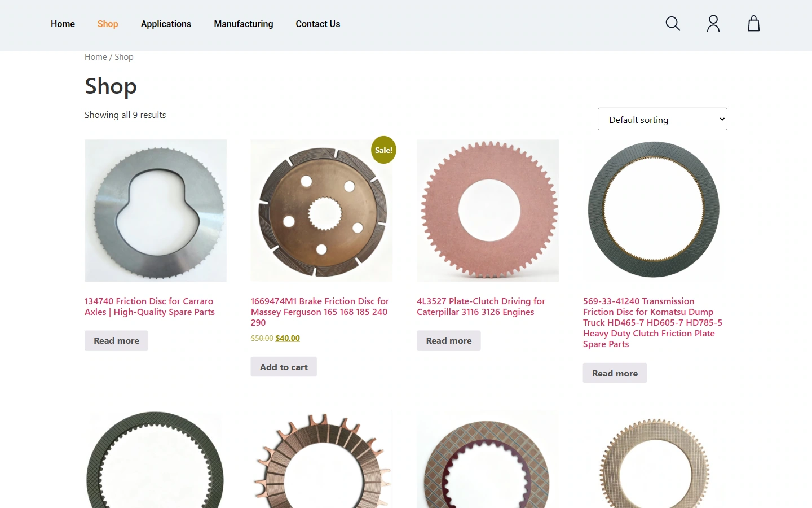This screenshot has width=812, height=508.
Task: Read more about 4L3527 Plate-Clutch Driving
Action: [449, 341]
